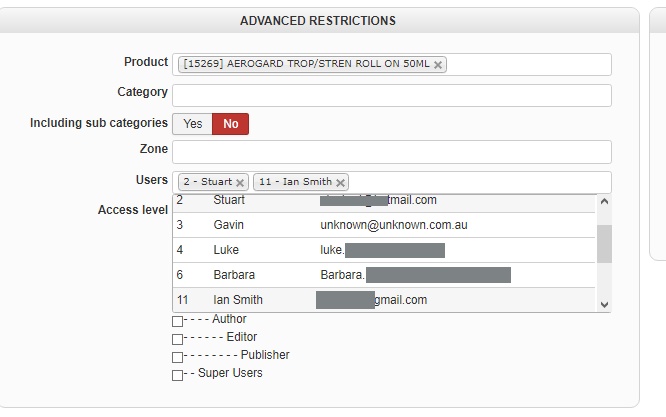Screen dimensions: 666x417
Task: Remove the Stuart user tag
Action: [x=240, y=183]
